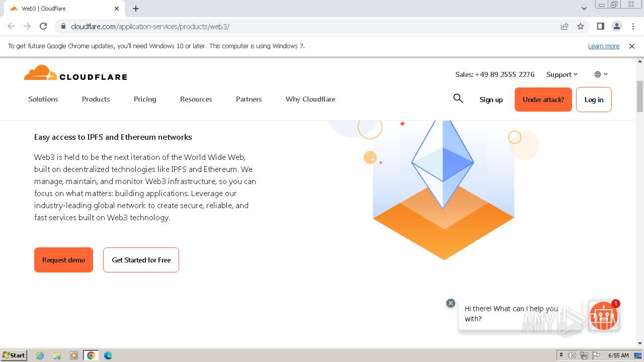Open Windows Media Player from taskbar
The image size is (644, 362).
[74, 355]
